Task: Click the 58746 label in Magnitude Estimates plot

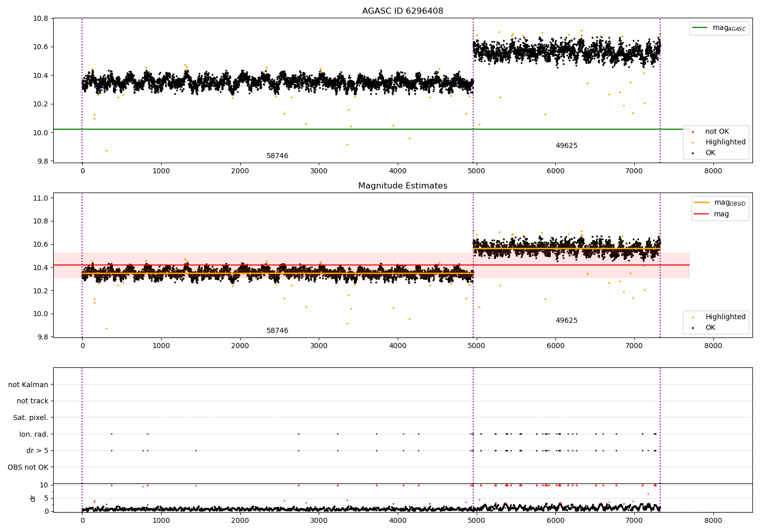Action: [277, 331]
